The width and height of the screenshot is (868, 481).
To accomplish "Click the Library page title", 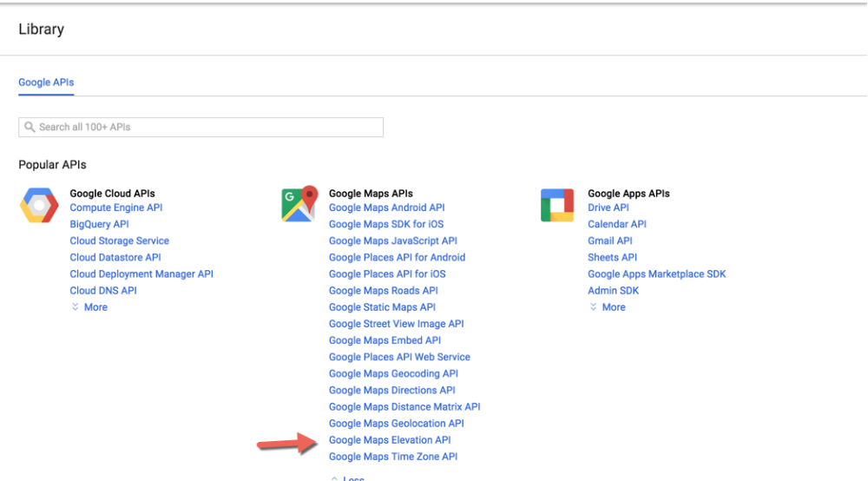I will pos(42,30).
